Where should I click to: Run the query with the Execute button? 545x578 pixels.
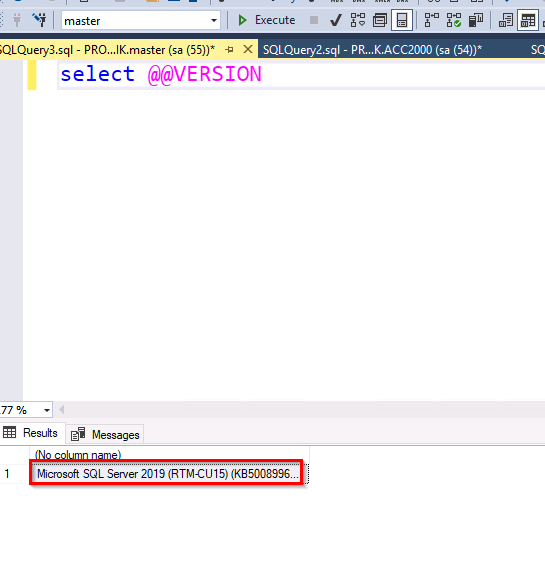click(267, 20)
